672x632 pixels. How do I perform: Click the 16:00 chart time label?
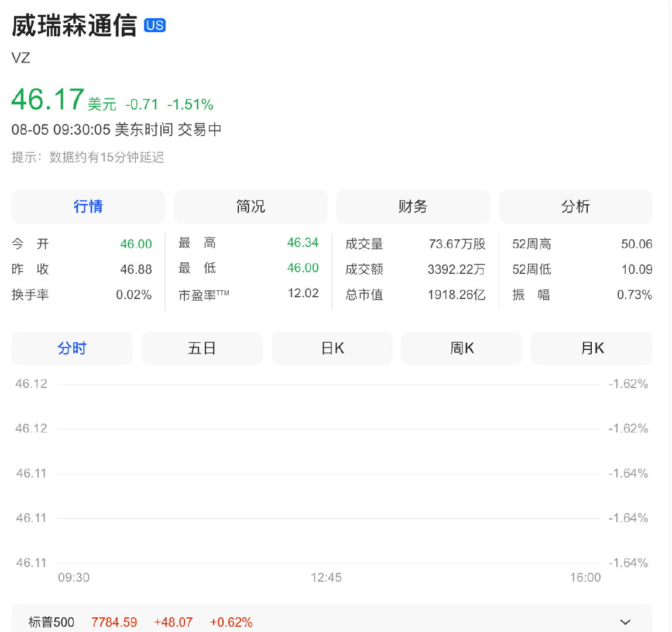(x=585, y=578)
